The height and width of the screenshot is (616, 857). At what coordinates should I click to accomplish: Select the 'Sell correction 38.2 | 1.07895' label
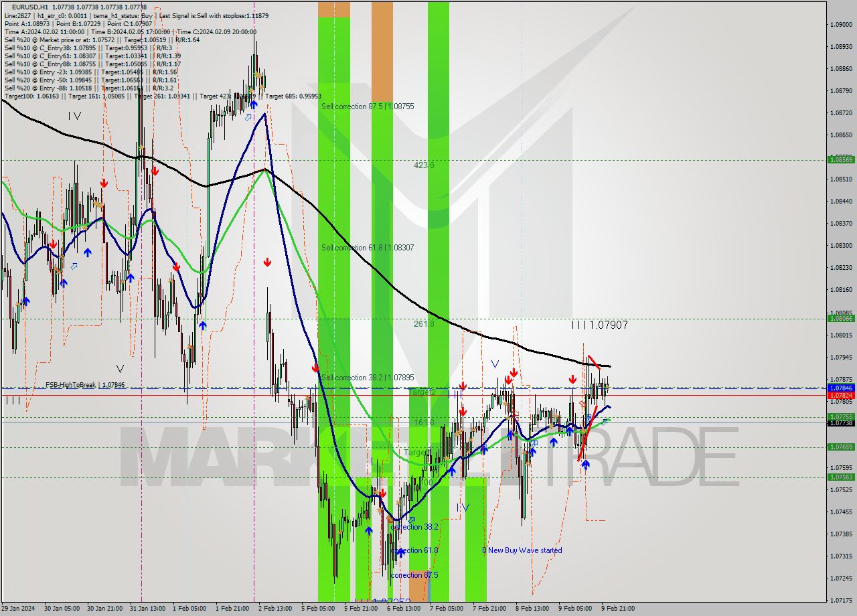point(367,378)
